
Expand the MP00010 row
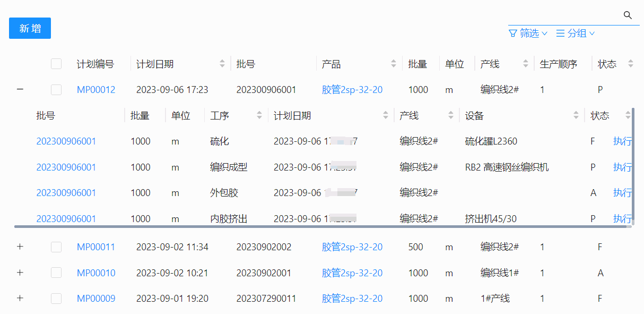(20, 273)
